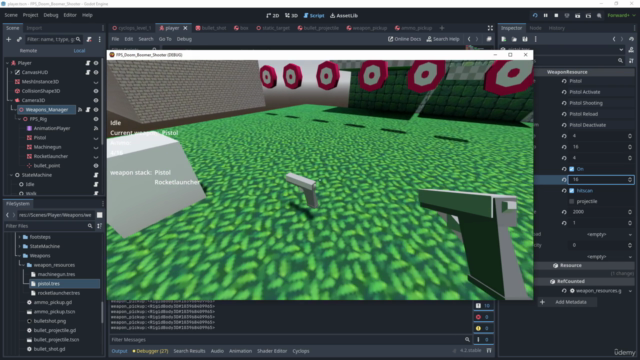Collapse the StateMachine node

[x=11, y=175]
